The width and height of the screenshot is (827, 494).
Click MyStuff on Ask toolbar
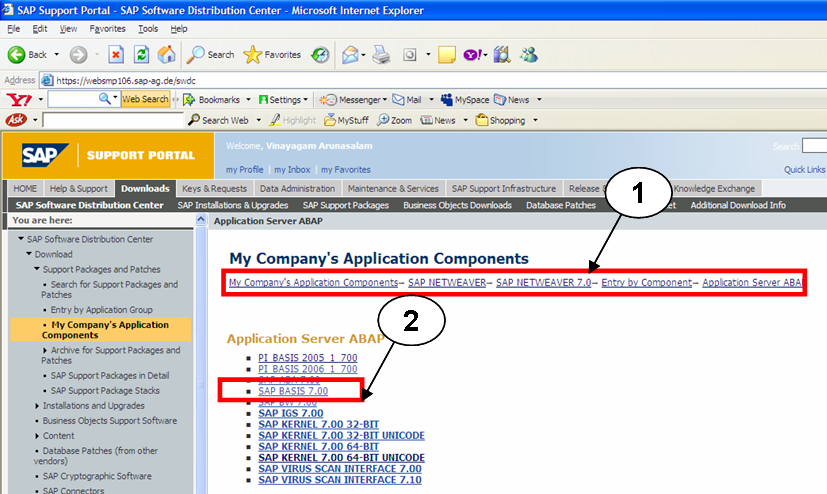click(347, 120)
